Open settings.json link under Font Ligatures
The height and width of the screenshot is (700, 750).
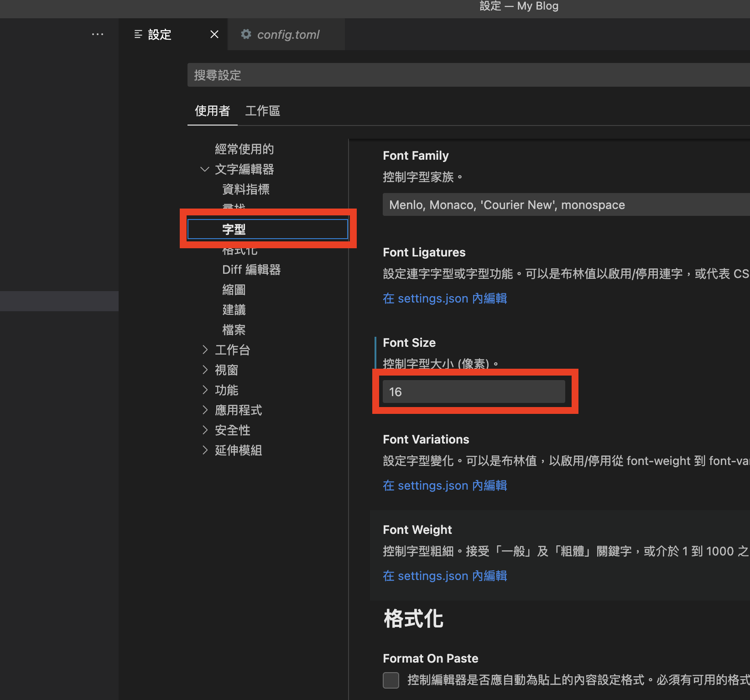445,298
